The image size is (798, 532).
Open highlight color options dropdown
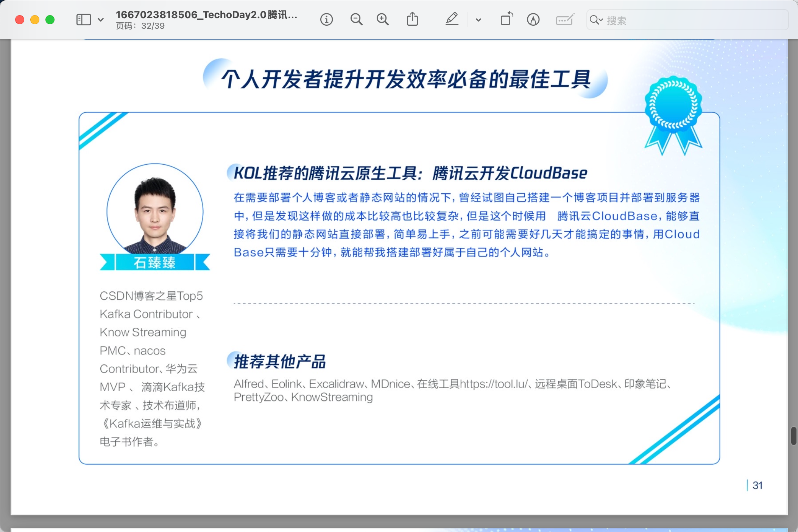tap(478, 20)
